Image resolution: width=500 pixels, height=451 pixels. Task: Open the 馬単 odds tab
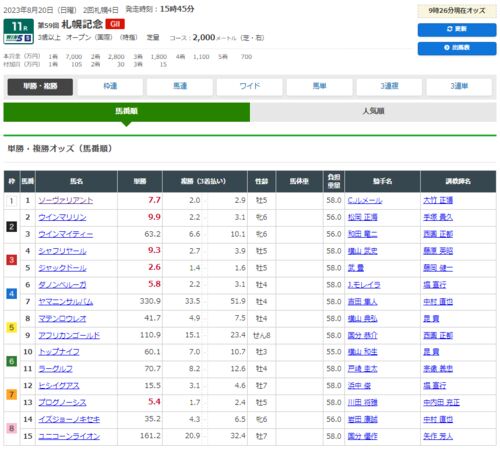[x=319, y=87]
